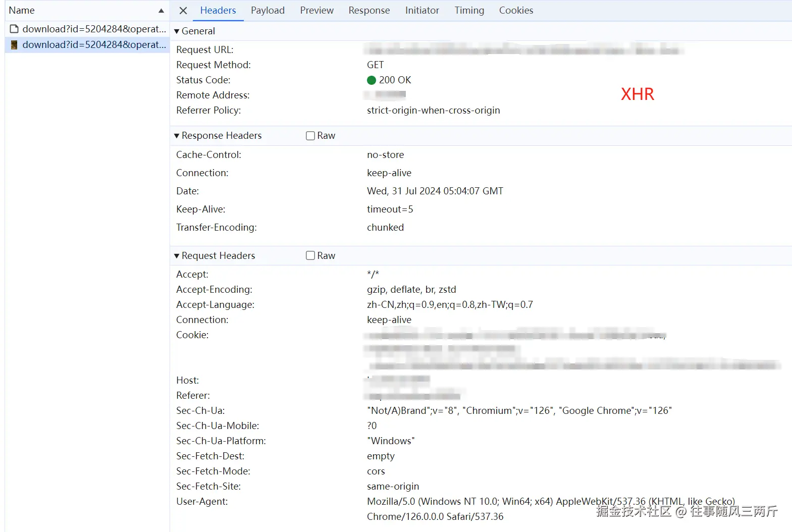This screenshot has width=792, height=532.
Task: Click the Sec-Ch-Ua value with Chromium v=126
Action: point(519,411)
